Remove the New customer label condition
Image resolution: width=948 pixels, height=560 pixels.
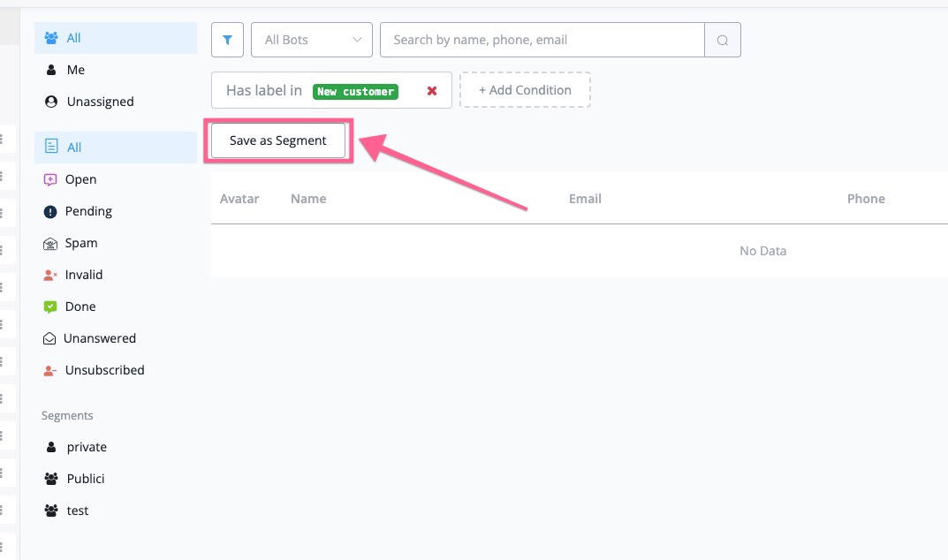[x=432, y=90]
